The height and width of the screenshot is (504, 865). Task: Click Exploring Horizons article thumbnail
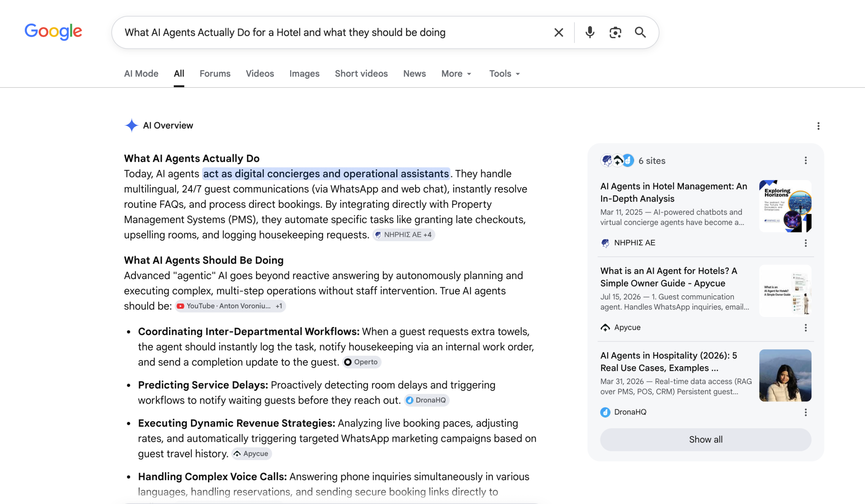pyautogui.click(x=785, y=206)
